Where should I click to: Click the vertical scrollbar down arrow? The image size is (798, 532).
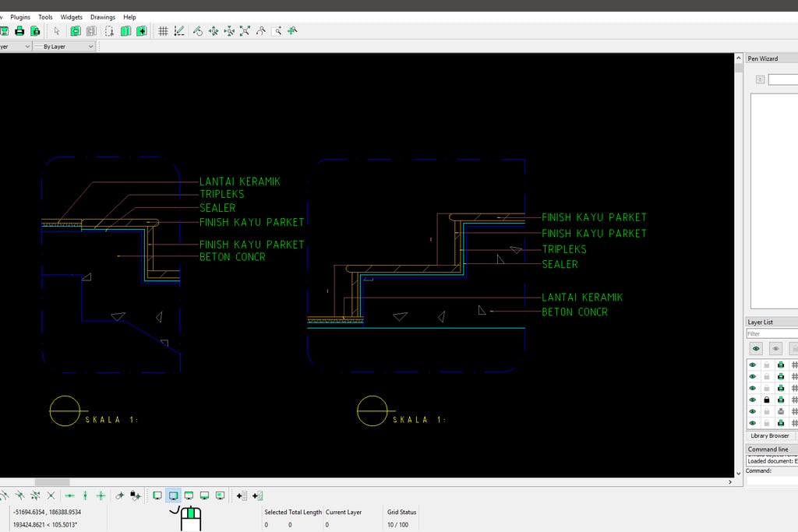[x=739, y=473]
